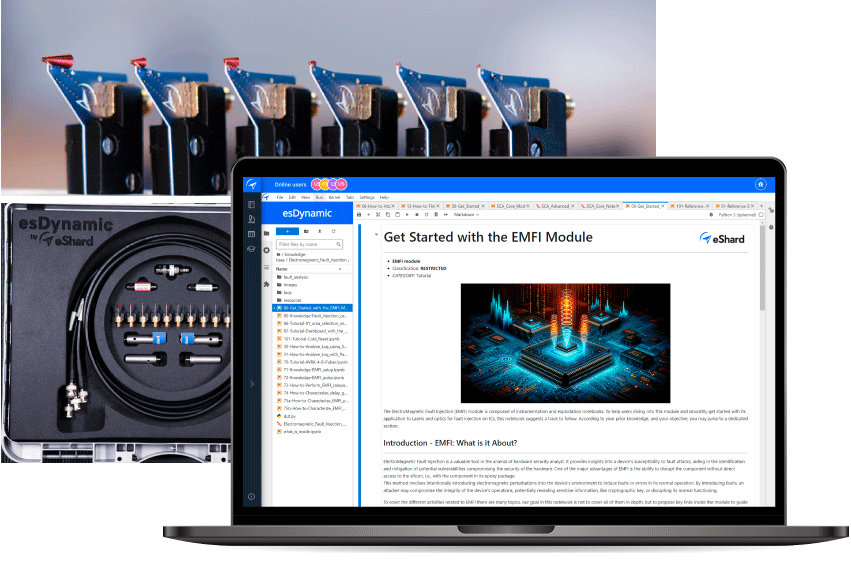Viewport: 851px width, 588px height.
Task: Click the upload files icon
Action: point(320,231)
